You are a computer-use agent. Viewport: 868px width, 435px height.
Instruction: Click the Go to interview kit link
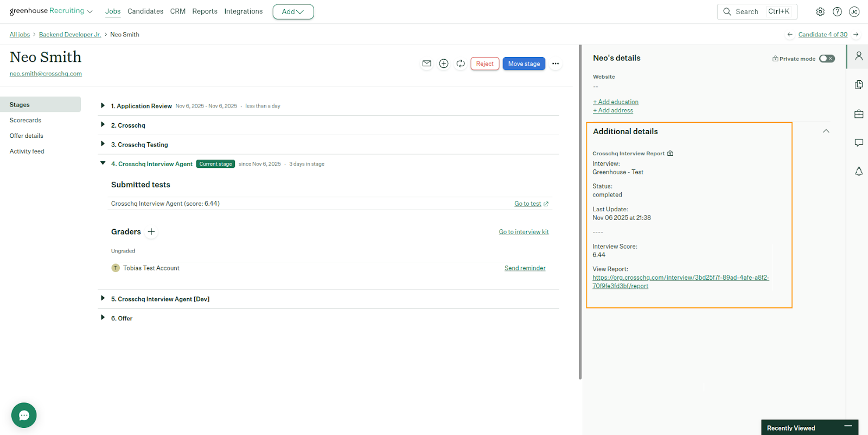[524, 232]
